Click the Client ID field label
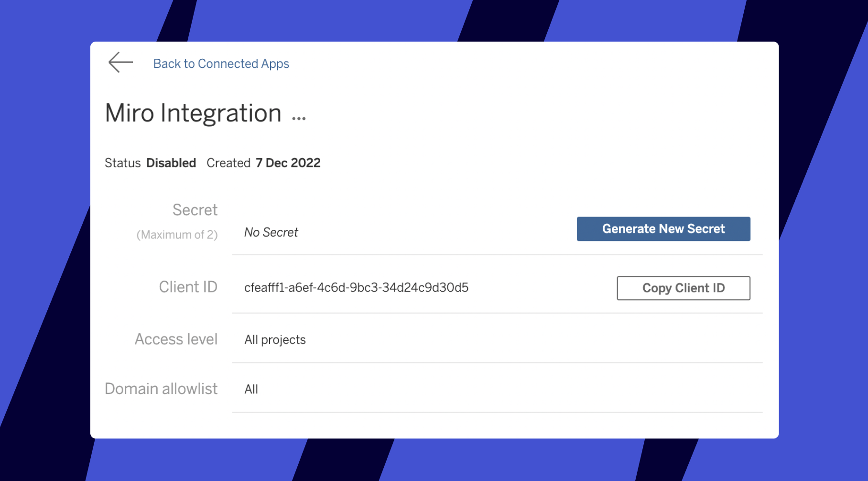The width and height of the screenshot is (868, 481). pyautogui.click(x=188, y=287)
